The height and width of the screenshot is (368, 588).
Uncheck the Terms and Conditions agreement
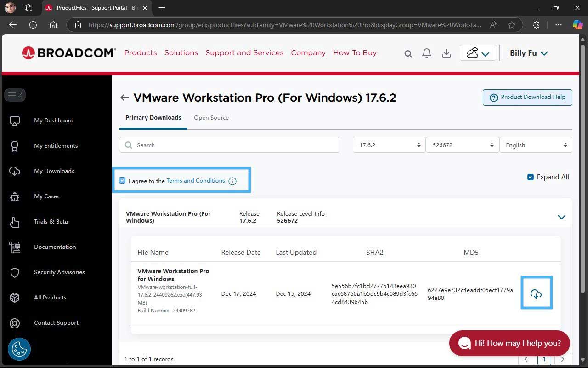click(122, 180)
